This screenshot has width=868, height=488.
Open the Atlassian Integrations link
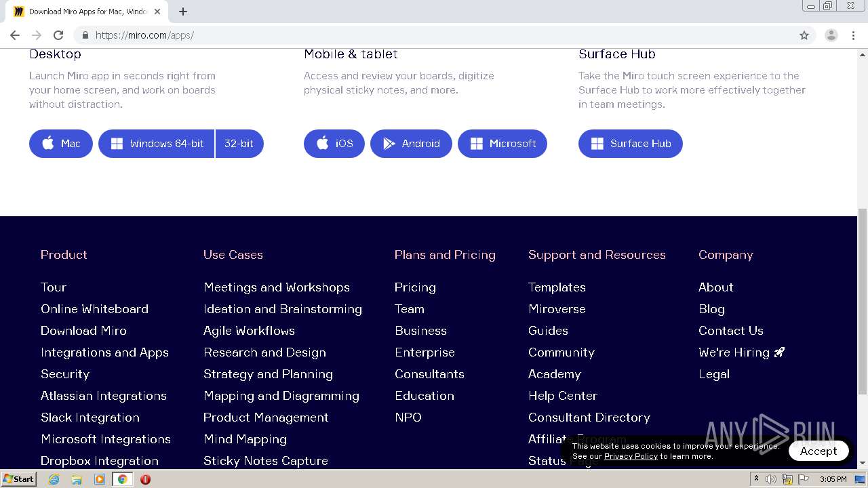click(104, 396)
